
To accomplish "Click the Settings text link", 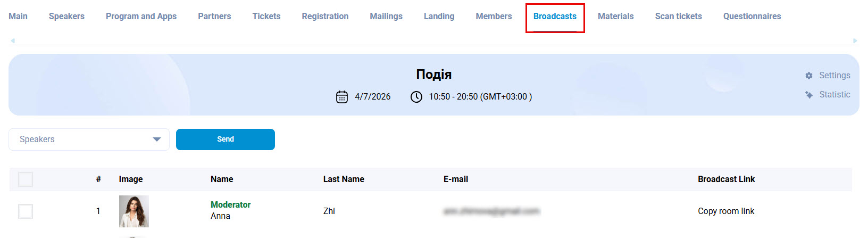I will click(x=834, y=76).
